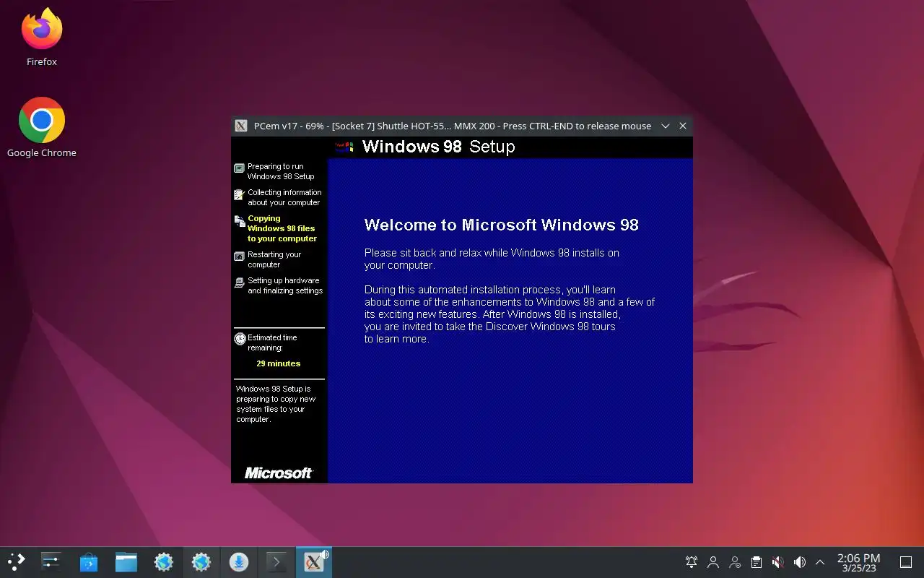Open the clipboard tray icon
The image size is (924, 578).
click(x=757, y=562)
